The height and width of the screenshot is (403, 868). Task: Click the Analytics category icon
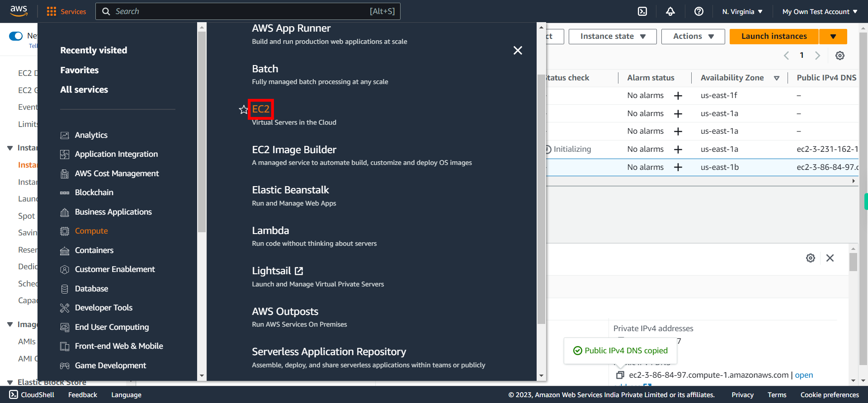pos(65,135)
